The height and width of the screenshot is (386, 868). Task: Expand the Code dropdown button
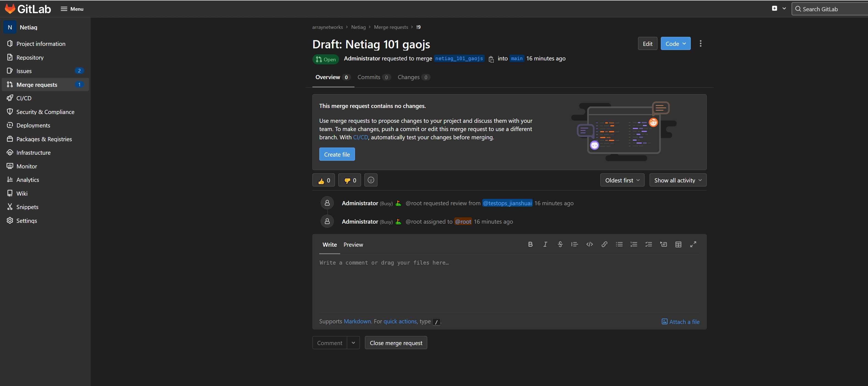point(675,43)
